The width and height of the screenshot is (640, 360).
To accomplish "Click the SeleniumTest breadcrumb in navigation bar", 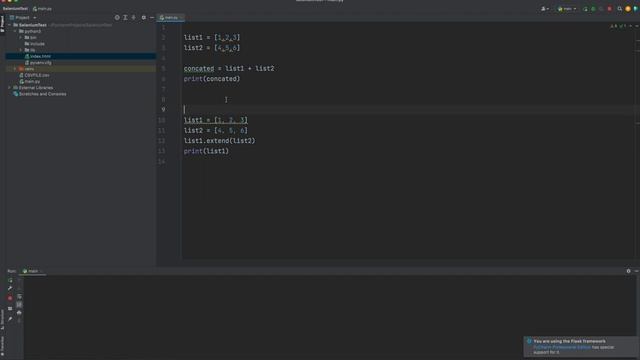I will tap(15, 9).
